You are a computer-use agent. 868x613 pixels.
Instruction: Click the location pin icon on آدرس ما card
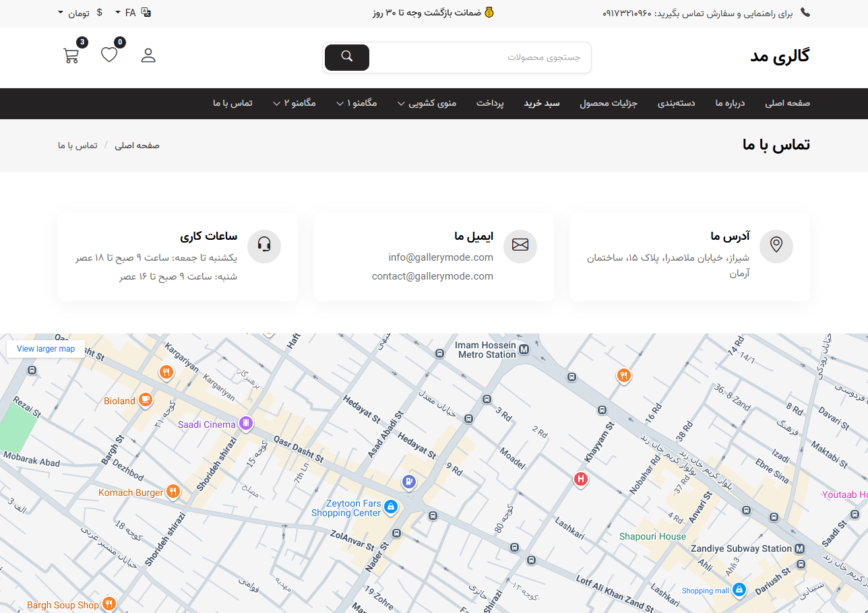pyautogui.click(x=776, y=247)
